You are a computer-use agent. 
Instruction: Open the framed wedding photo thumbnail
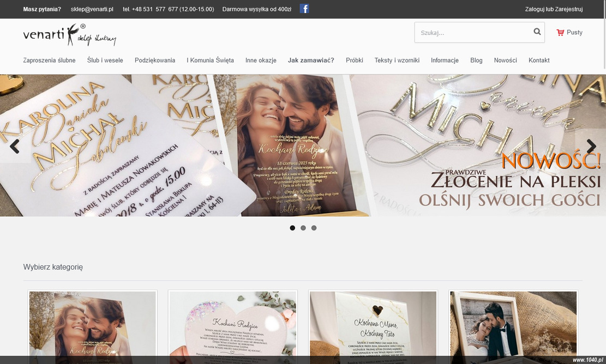(x=514, y=327)
